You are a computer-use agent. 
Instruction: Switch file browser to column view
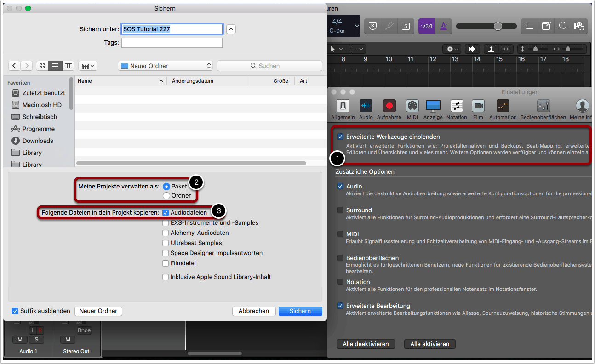tap(68, 66)
